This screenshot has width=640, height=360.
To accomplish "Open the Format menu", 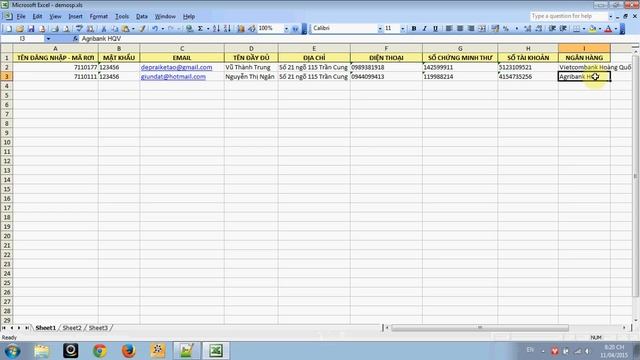I will tap(98, 16).
